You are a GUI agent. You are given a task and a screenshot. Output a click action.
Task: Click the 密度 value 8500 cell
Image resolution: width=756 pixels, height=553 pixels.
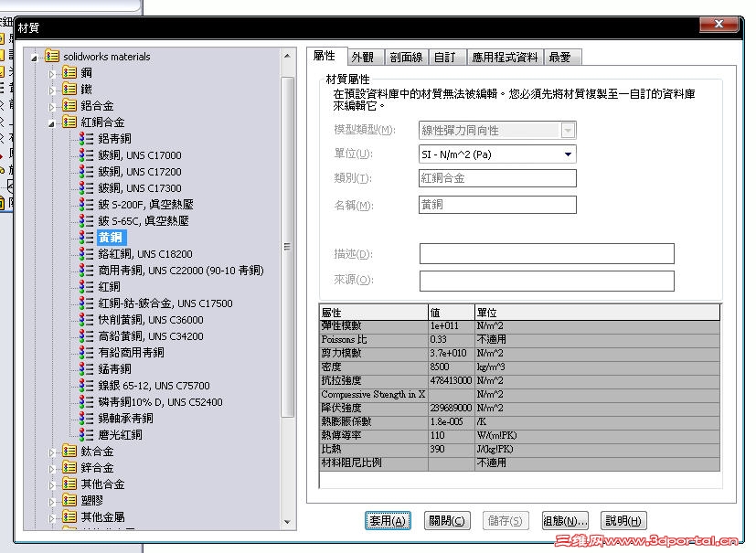click(452, 367)
